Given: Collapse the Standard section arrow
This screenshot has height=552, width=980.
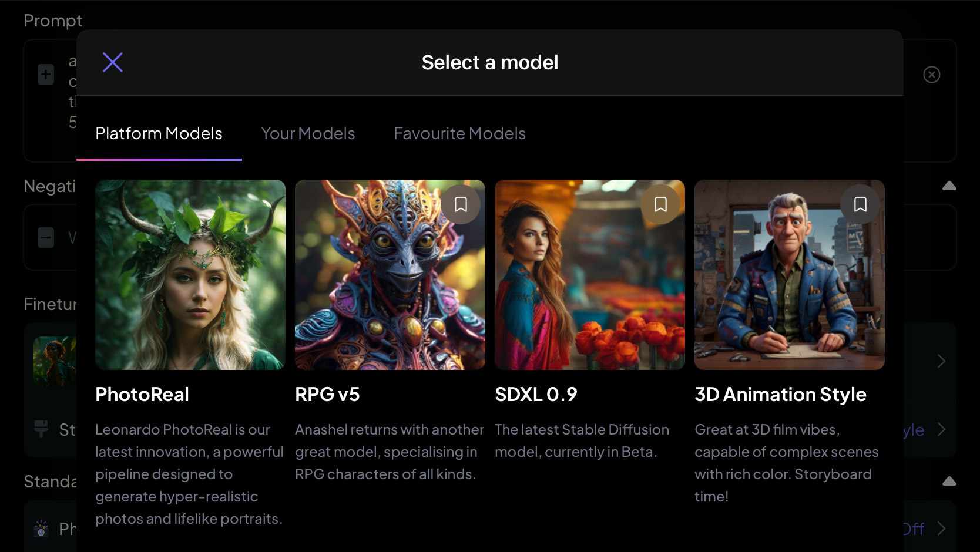Looking at the screenshot, I should (949, 482).
